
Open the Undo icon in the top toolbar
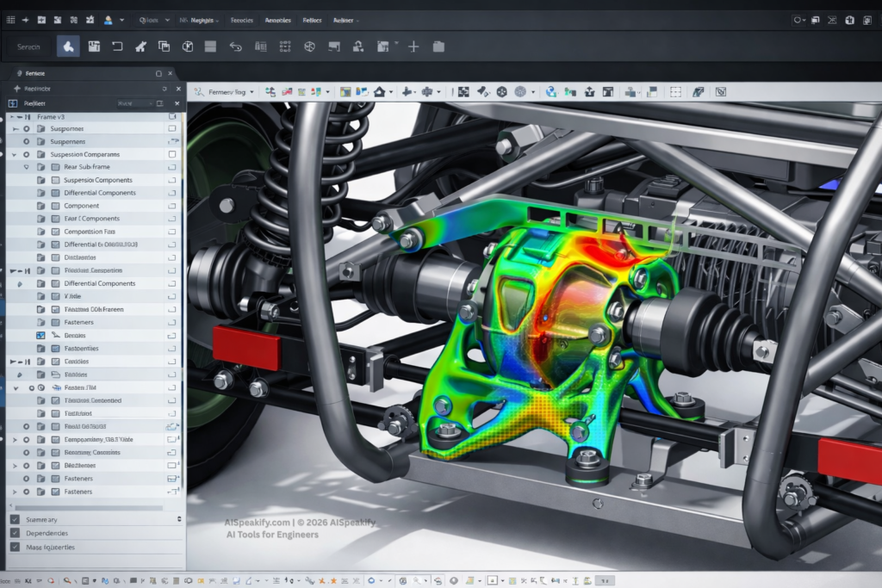[x=236, y=46]
